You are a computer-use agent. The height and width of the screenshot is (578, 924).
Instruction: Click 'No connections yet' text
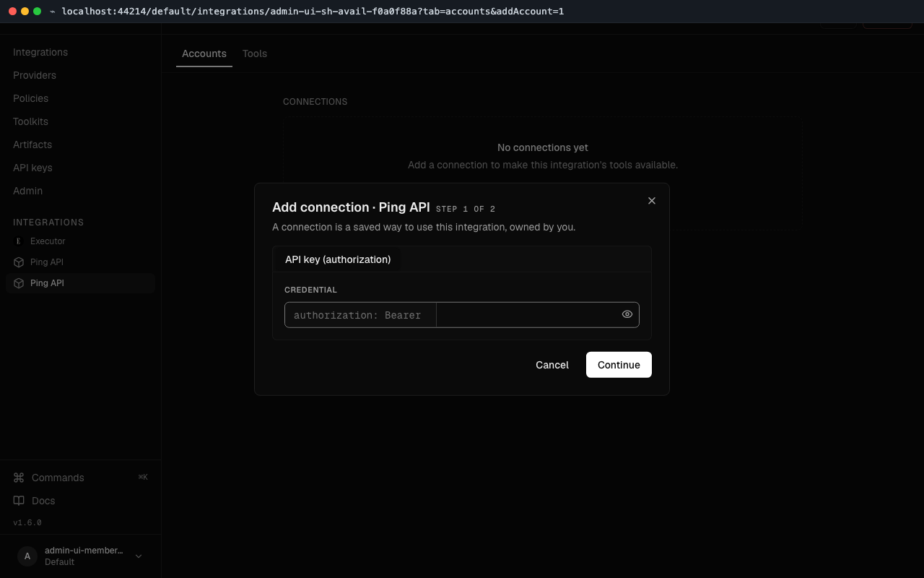coord(543,147)
